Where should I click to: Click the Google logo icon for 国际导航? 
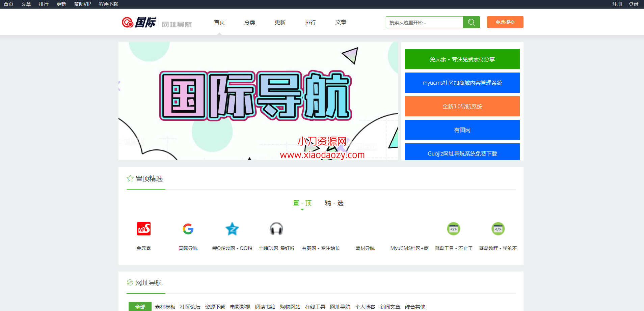tap(188, 229)
